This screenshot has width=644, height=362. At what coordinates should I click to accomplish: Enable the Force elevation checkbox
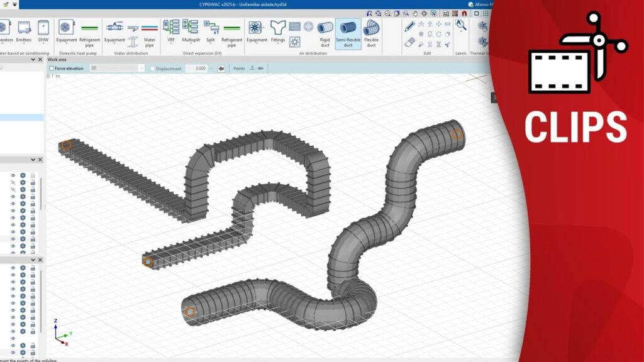(52, 69)
